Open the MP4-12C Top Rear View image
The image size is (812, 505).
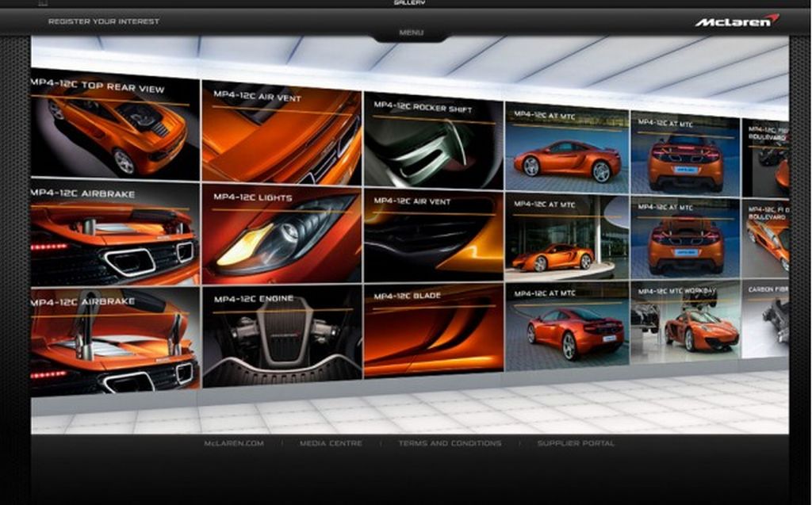click(115, 124)
